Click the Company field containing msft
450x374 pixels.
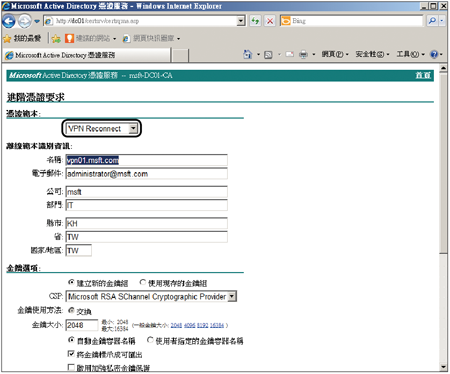(x=147, y=192)
